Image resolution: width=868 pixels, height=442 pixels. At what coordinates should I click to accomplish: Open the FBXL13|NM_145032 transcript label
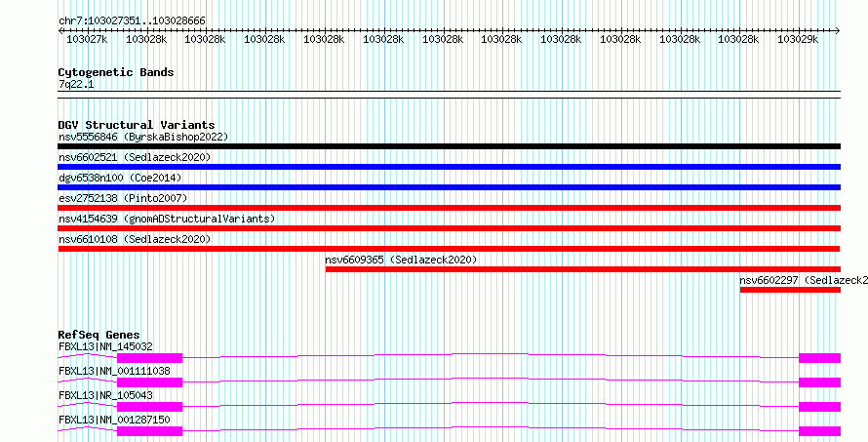(105, 347)
